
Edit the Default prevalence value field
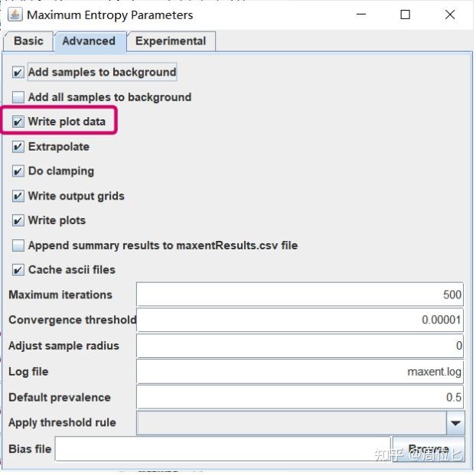click(x=300, y=397)
